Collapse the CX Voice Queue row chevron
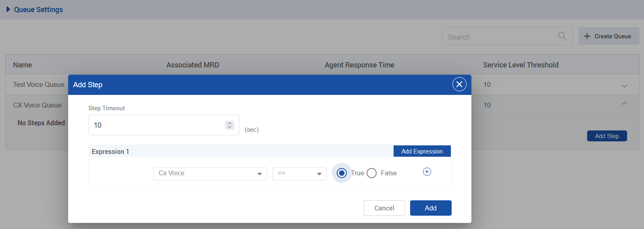 pyautogui.click(x=624, y=104)
